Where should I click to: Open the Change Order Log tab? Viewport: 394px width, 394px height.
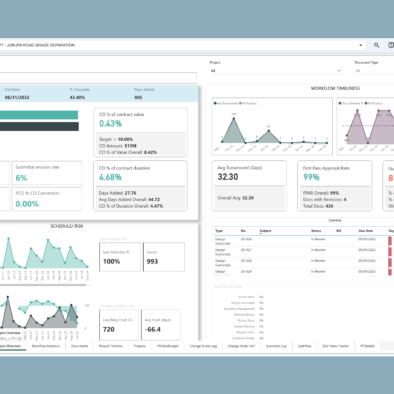click(x=203, y=346)
